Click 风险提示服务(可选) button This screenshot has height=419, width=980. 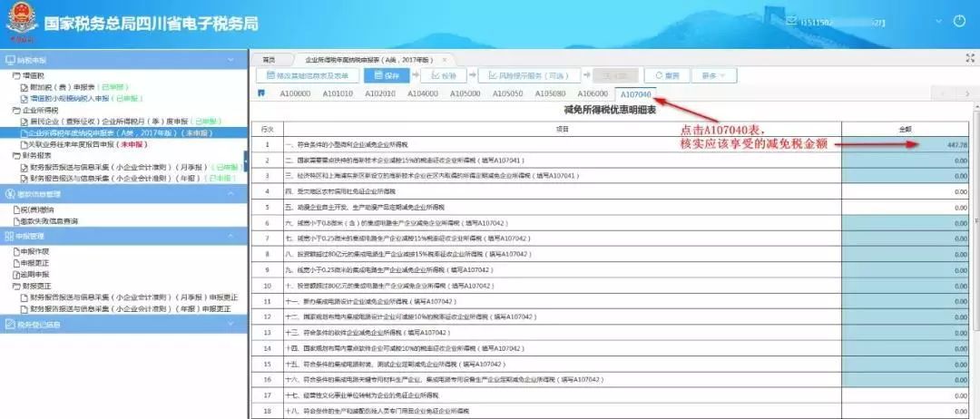point(529,75)
